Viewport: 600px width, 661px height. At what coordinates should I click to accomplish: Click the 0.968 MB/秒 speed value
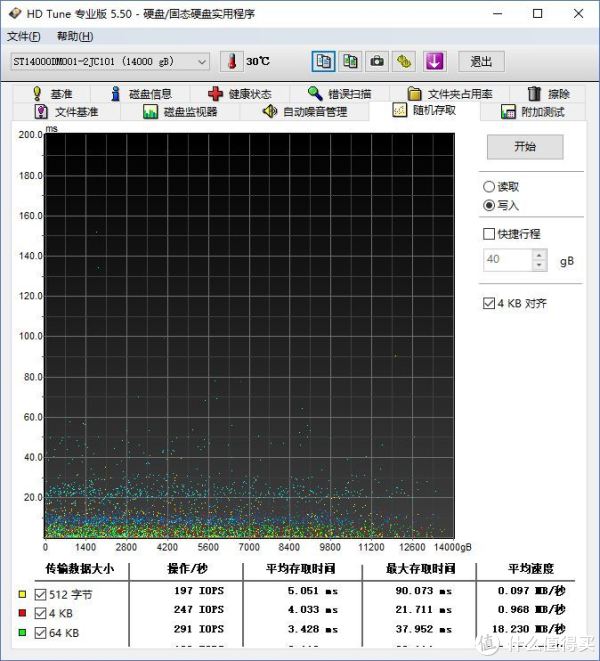click(x=531, y=610)
